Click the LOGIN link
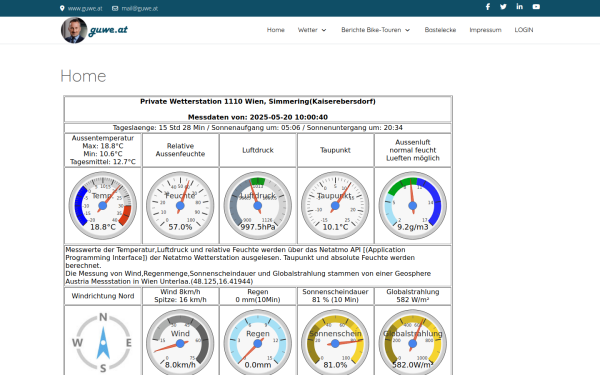Image resolution: width=600 pixels, height=375 pixels. coord(523,30)
